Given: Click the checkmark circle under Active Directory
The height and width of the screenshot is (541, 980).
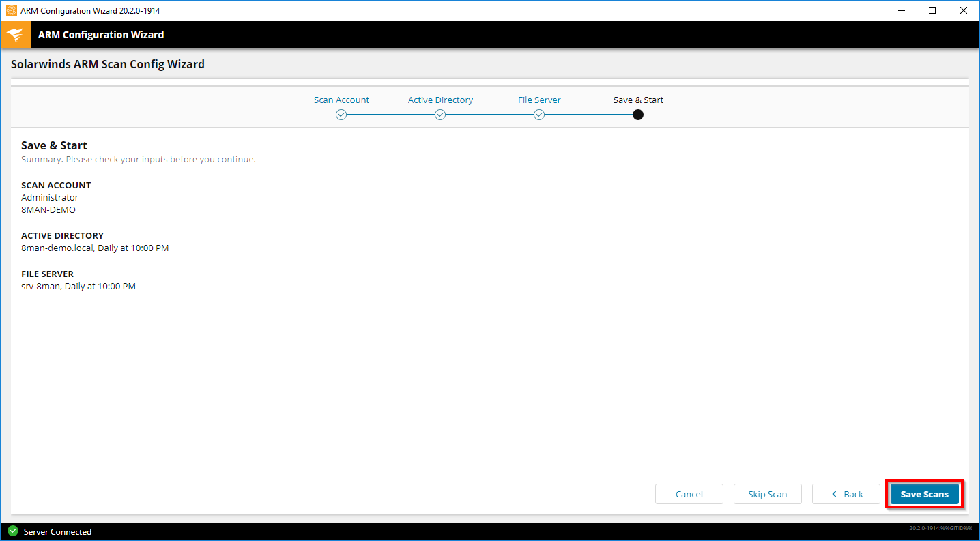Looking at the screenshot, I should point(440,115).
